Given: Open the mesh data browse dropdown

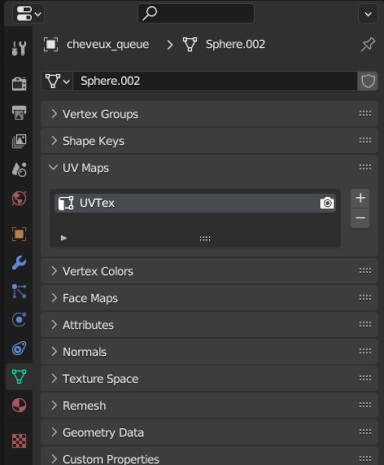Looking at the screenshot, I should (x=57, y=81).
